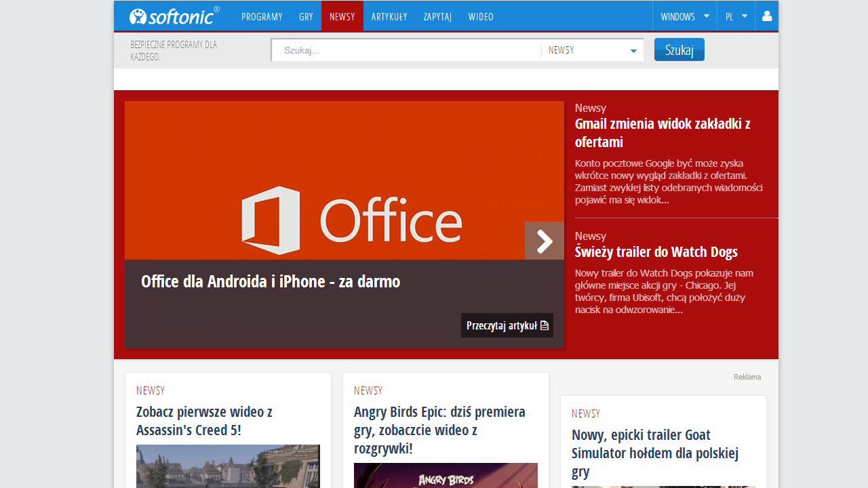Expand the WINDOWS platform dropdown
The image size is (868, 488).
685,16
